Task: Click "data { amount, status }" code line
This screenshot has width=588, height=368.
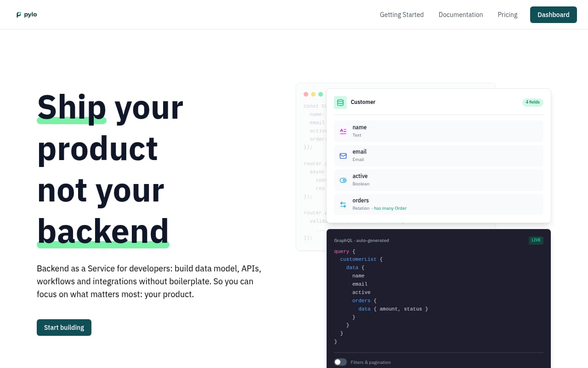Action: [393, 309]
